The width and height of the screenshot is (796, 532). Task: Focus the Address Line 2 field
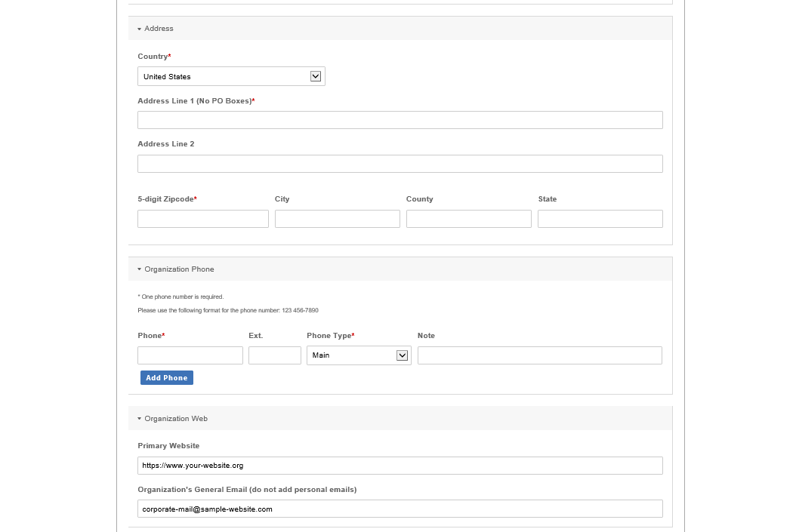pos(400,164)
